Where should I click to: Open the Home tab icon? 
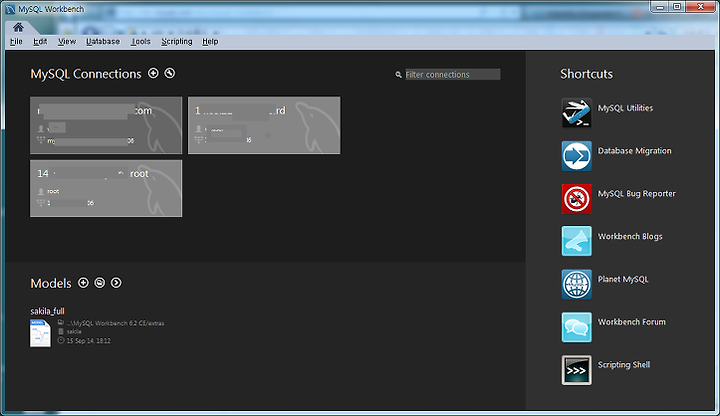(x=18, y=27)
